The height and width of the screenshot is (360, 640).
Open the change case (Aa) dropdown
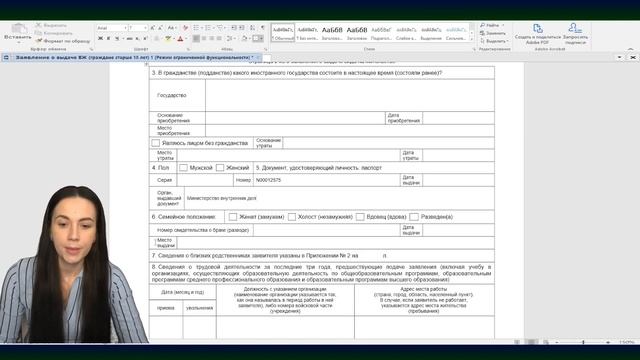172,28
